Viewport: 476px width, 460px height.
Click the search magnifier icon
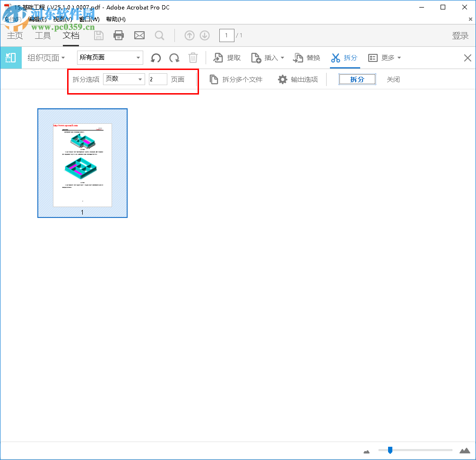point(159,35)
